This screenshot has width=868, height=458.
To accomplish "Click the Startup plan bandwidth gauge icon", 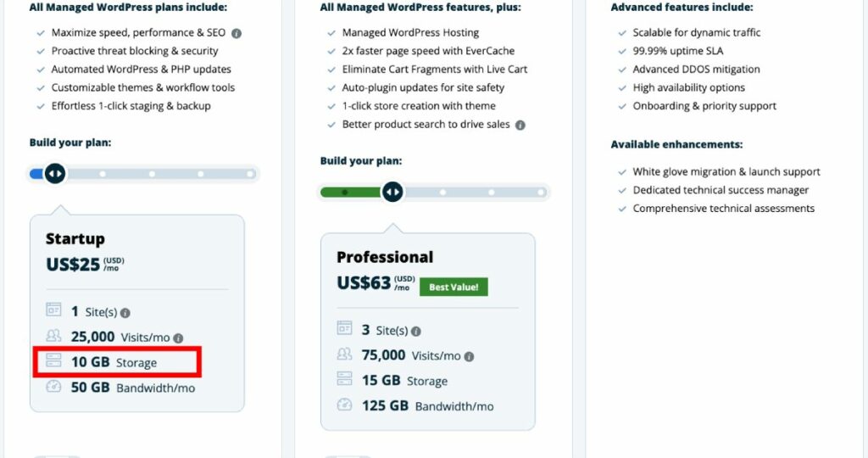I will 54,388.
